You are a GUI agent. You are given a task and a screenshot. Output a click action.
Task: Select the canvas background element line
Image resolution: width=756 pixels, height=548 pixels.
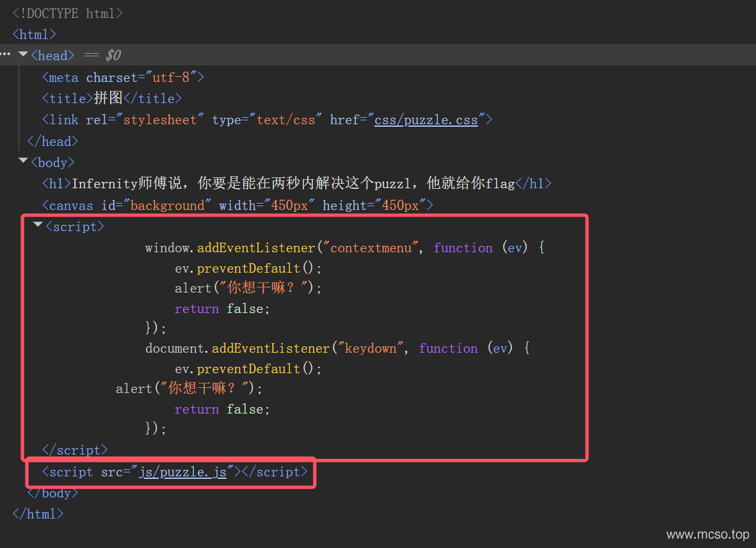pos(237,205)
